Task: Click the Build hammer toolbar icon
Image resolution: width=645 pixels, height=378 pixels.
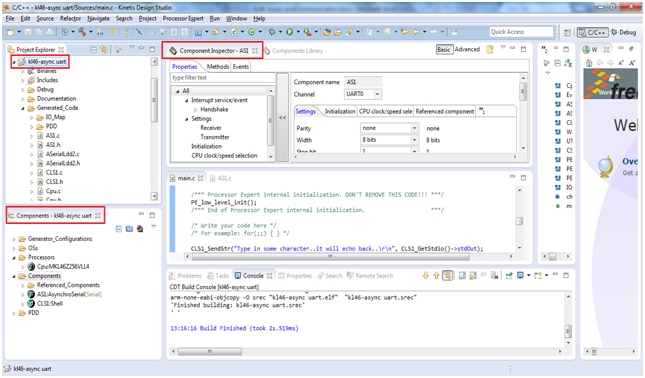Action: 82,32
